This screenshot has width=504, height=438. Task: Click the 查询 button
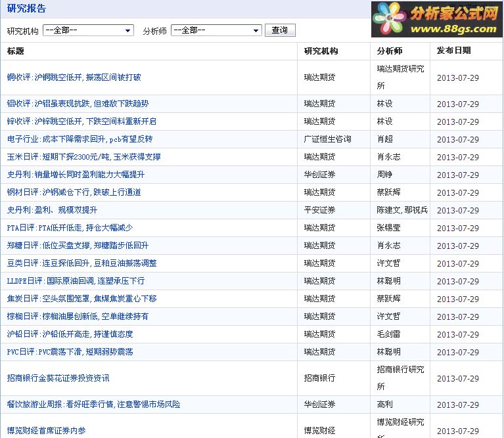(x=280, y=30)
